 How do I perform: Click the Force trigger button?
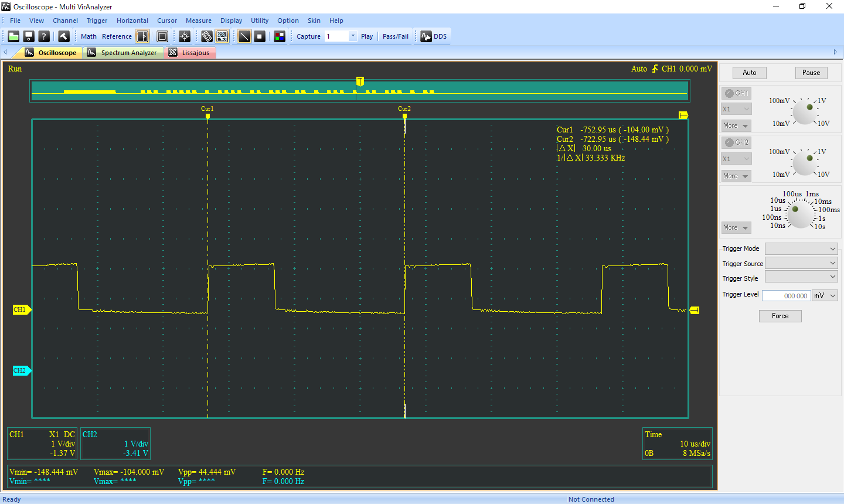pos(780,316)
